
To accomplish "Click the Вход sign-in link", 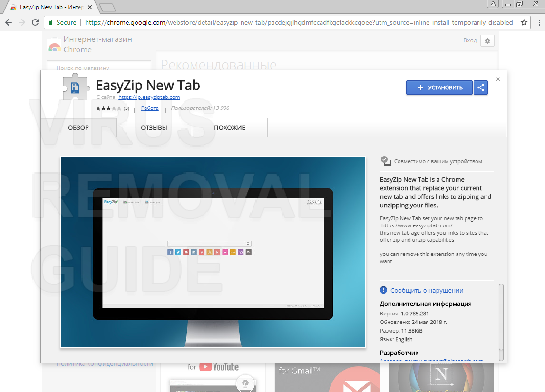I will click(x=470, y=41).
